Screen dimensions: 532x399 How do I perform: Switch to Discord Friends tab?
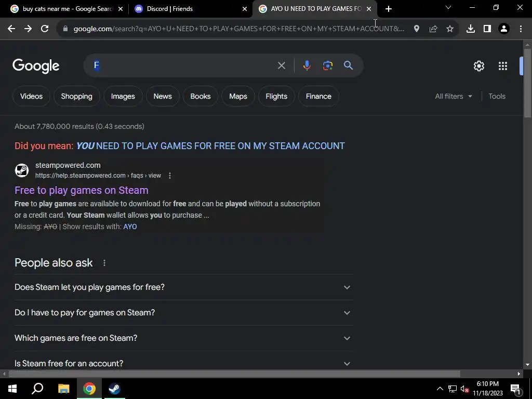[x=170, y=9]
